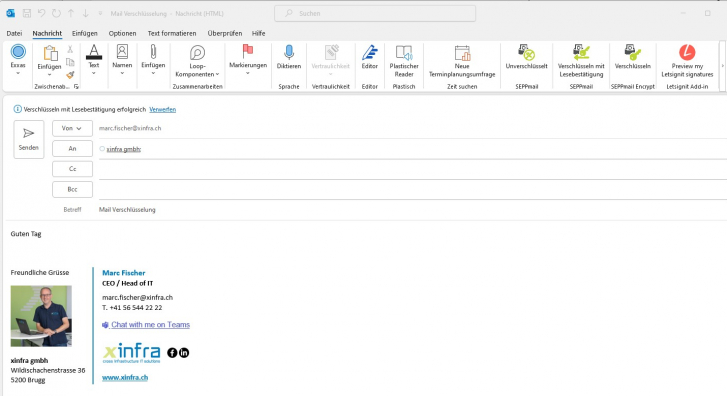
Task: Go to next item with down arrow
Action: (x=85, y=13)
